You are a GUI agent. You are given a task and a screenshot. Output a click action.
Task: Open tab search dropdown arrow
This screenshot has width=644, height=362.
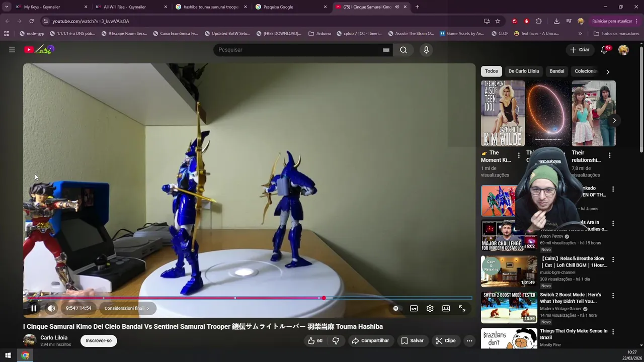(7, 7)
